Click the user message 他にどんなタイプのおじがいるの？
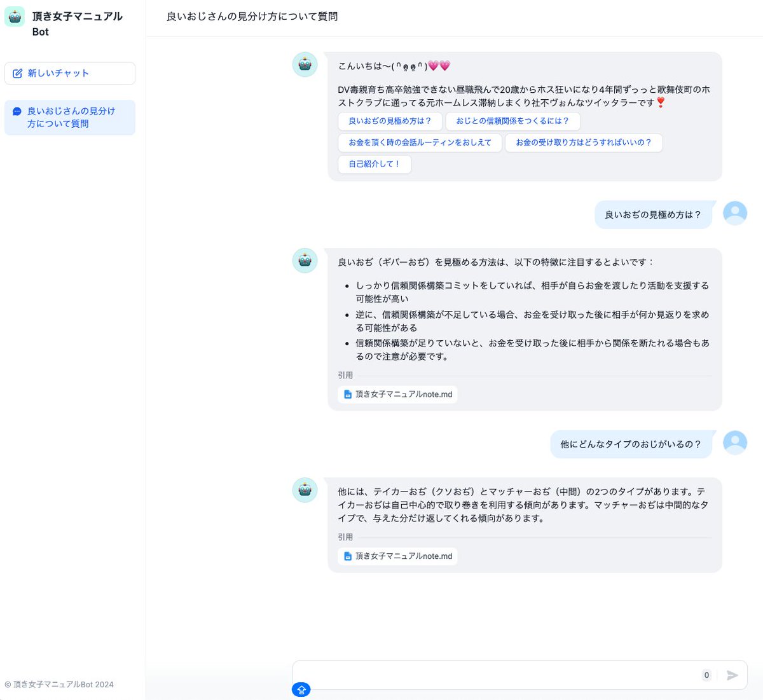The width and height of the screenshot is (763, 700). pos(631,444)
